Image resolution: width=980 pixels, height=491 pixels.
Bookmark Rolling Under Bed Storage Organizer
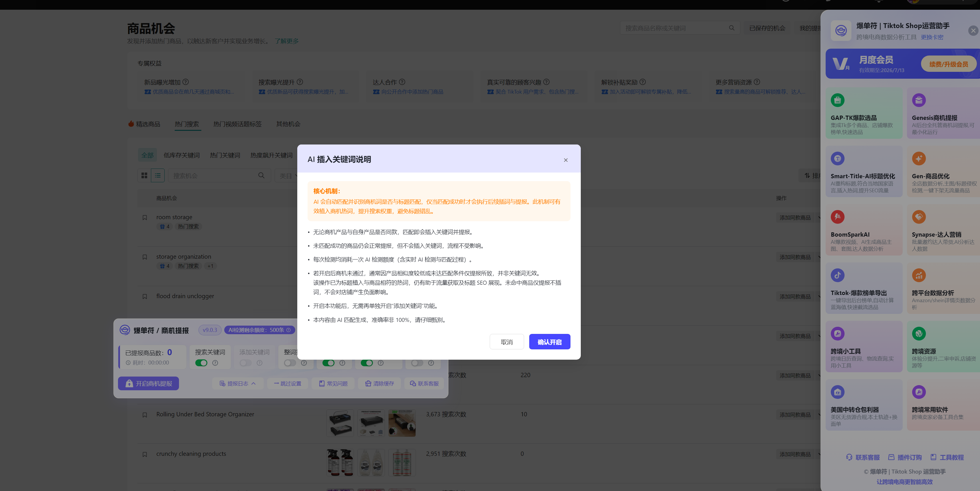[x=145, y=415]
